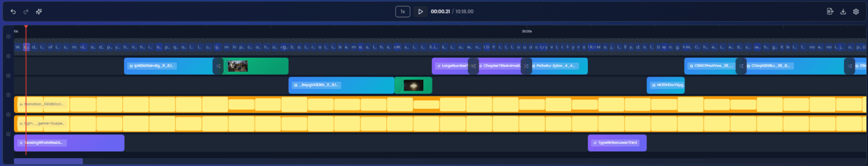Open the transition icon after the COzqN3lX8Lc clip
The width and height of the screenshot is (868, 166).
coord(850,66)
